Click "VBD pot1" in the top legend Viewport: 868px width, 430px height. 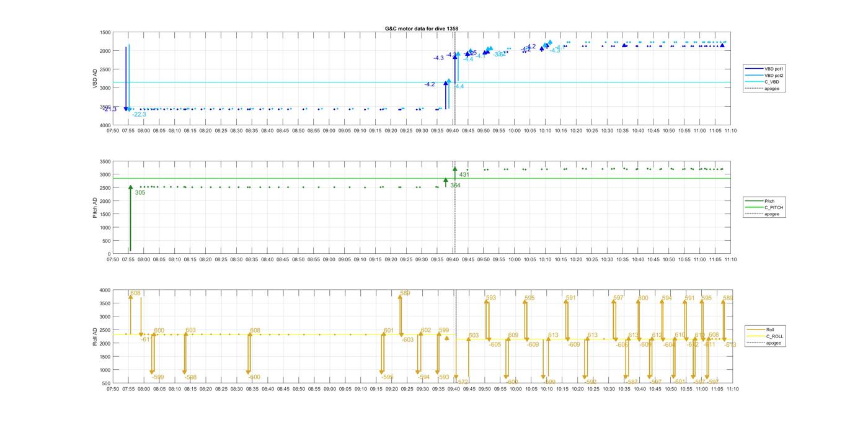coord(774,68)
